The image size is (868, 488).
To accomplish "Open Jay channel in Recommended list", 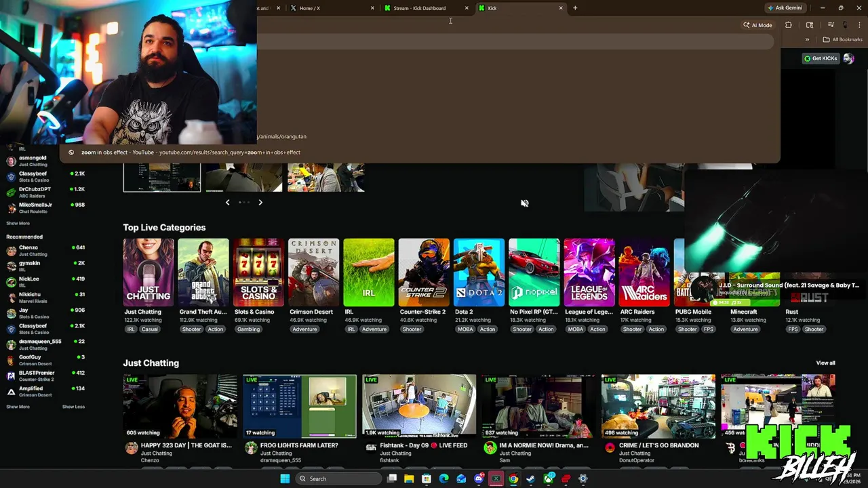I will (x=45, y=313).
